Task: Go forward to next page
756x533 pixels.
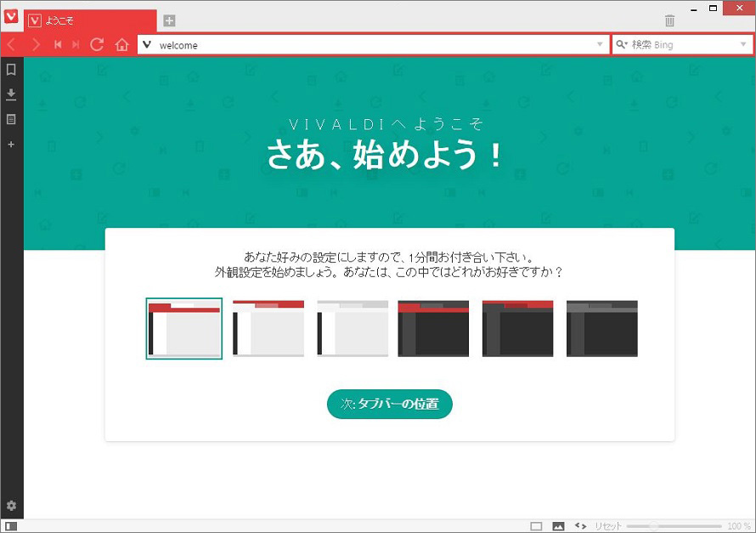Action: (x=36, y=45)
